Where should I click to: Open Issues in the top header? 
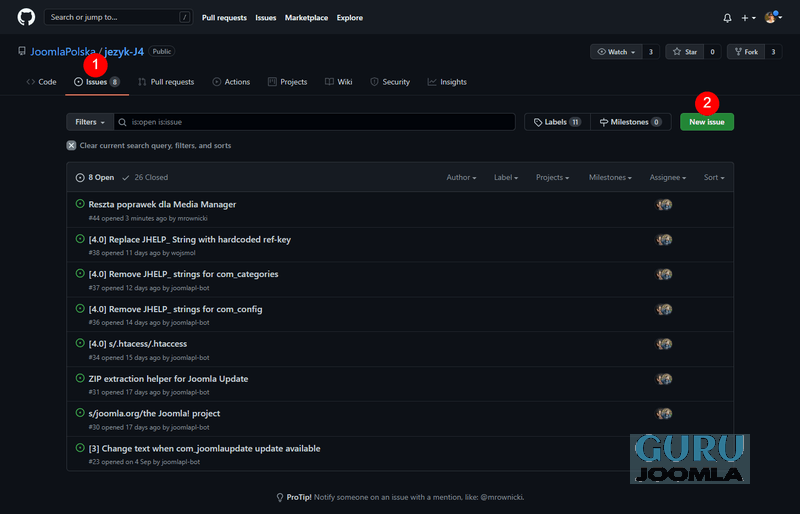(x=265, y=18)
